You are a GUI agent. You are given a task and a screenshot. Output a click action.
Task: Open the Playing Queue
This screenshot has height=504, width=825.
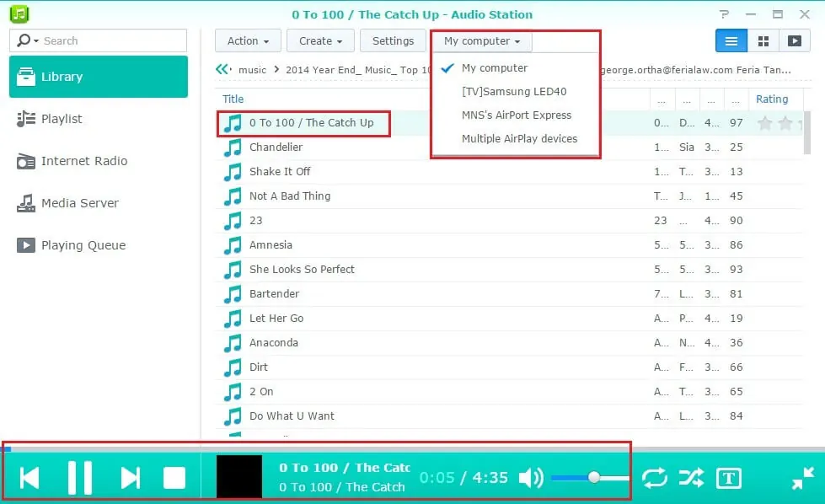[83, 245]
